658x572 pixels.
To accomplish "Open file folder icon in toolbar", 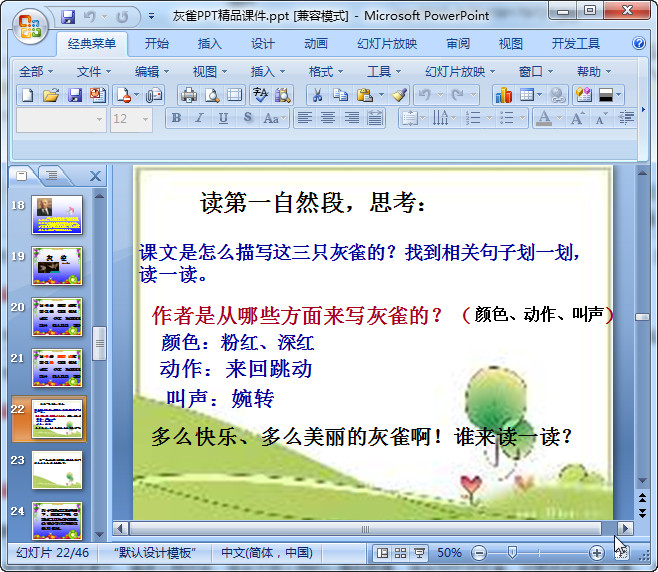I will 51,95.
